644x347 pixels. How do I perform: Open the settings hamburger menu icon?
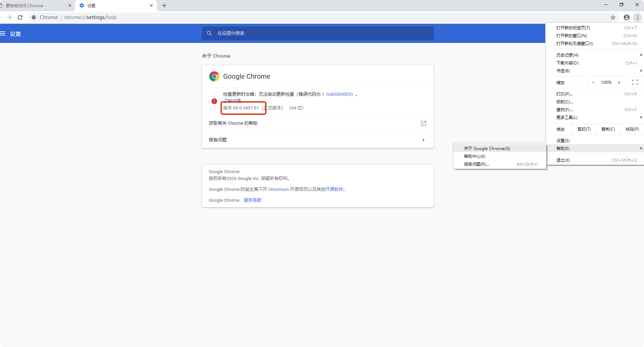click(x=3, y=34)
